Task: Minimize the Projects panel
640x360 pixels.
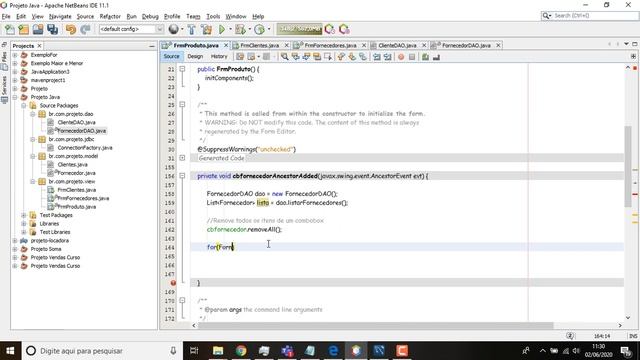Action: click(x=152, y=46)
